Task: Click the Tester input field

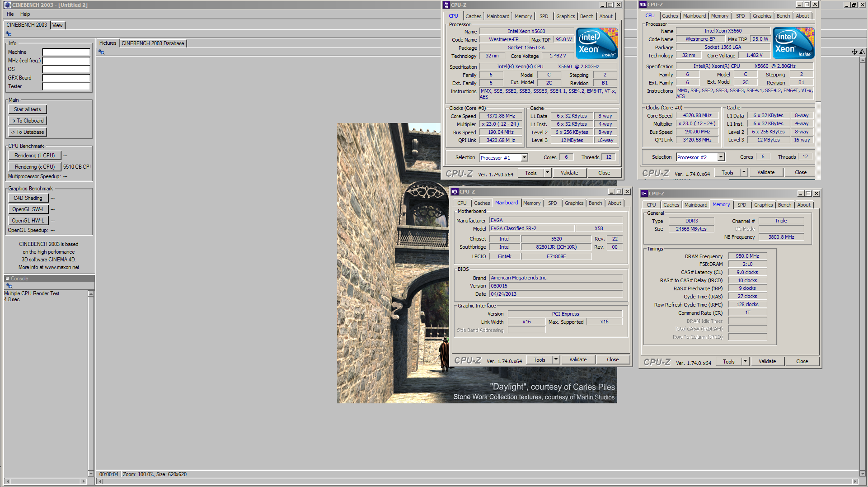Action: [66, 86]
